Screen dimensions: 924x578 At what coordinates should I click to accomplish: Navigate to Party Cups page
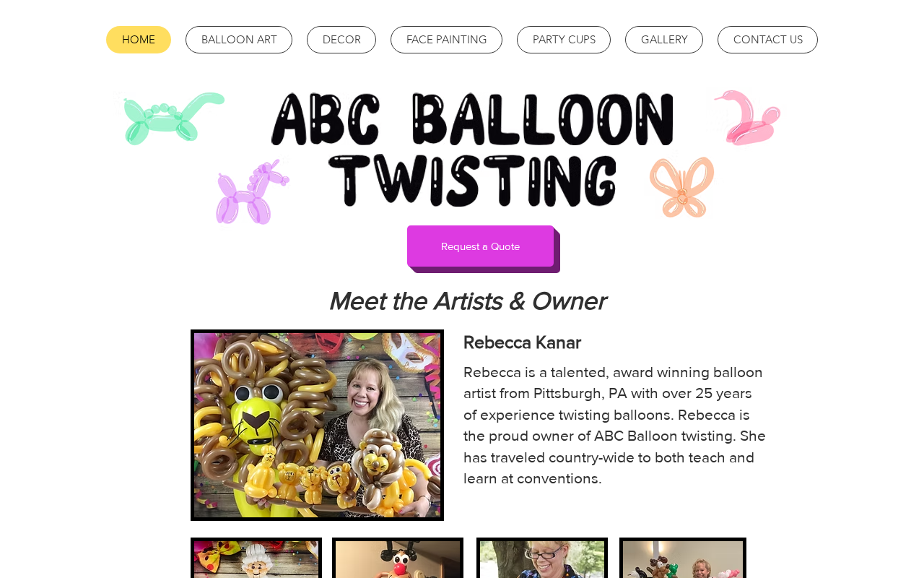coord(564,40)
